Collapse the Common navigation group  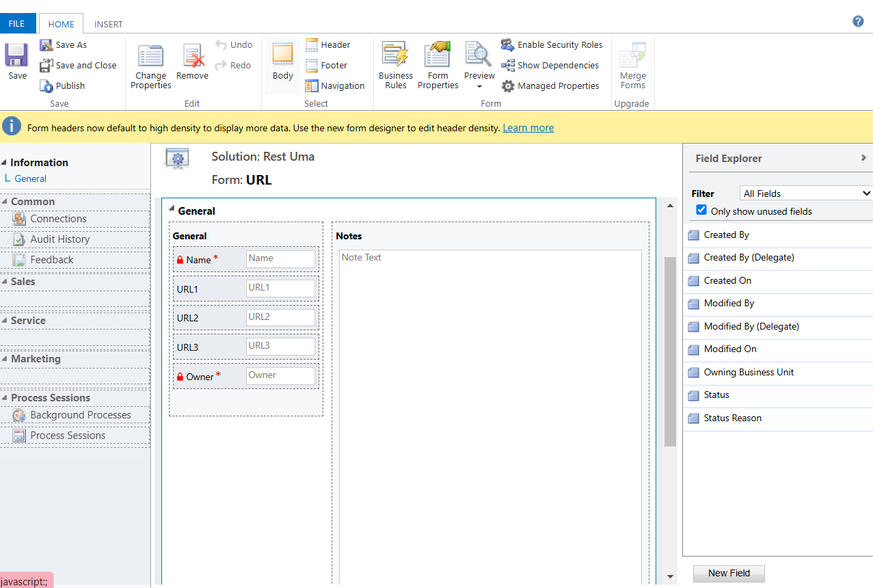[4, 202]
